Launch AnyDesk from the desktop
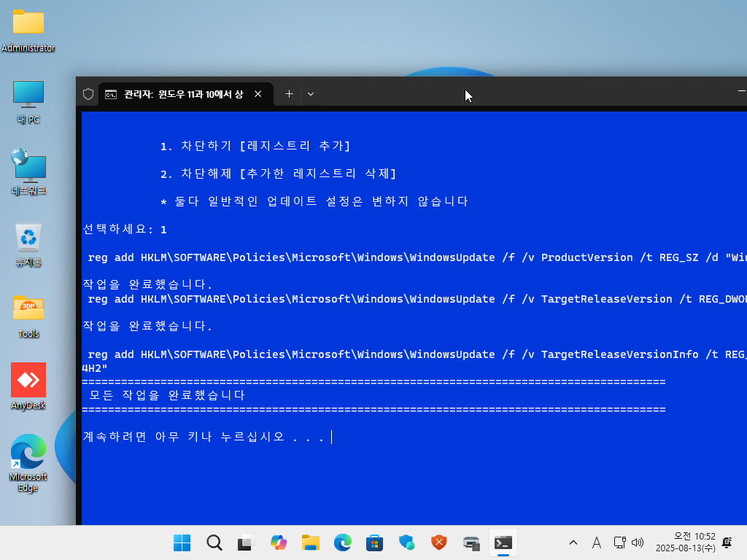Image resolution: width=747 pixels, height=560 pixels. coord(28,386)
